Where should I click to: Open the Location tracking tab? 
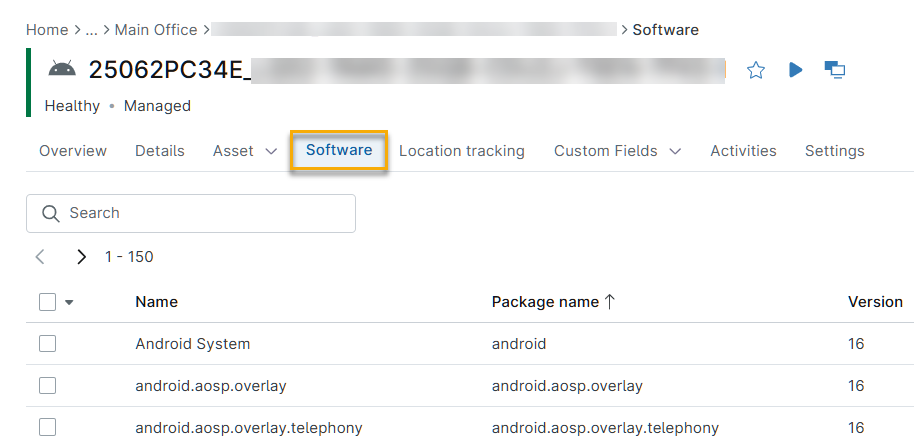[x=461, y=151]
